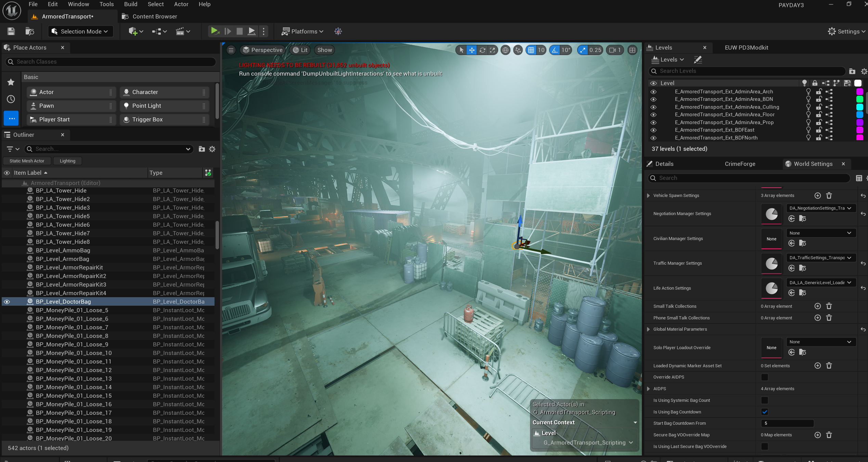Image resolution: width=868 pixels, height=462 pixels.
Task: Browse to Negotiation Manager Settings asset
Action: pos(802,219)
